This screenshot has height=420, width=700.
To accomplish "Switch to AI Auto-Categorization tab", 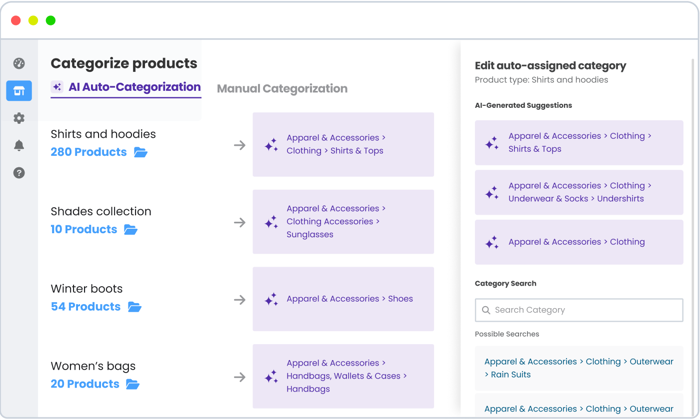I will (126, 87).
